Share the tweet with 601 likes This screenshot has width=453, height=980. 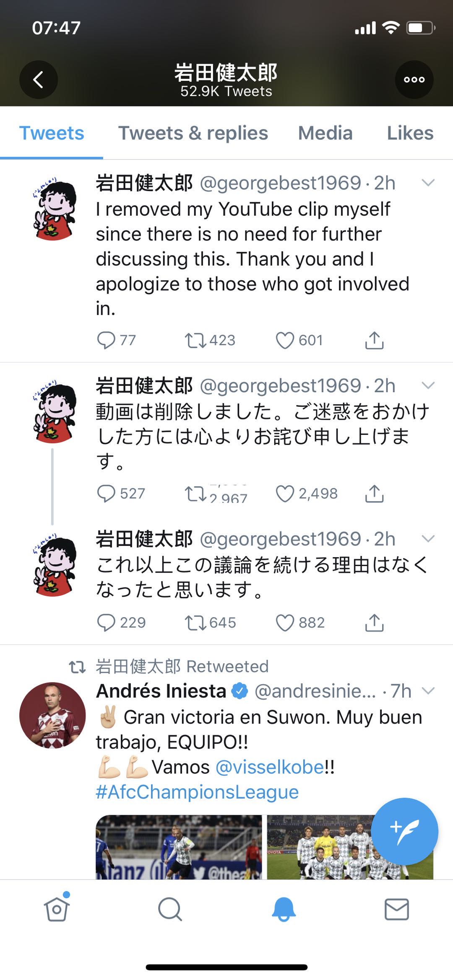point(374,340)
